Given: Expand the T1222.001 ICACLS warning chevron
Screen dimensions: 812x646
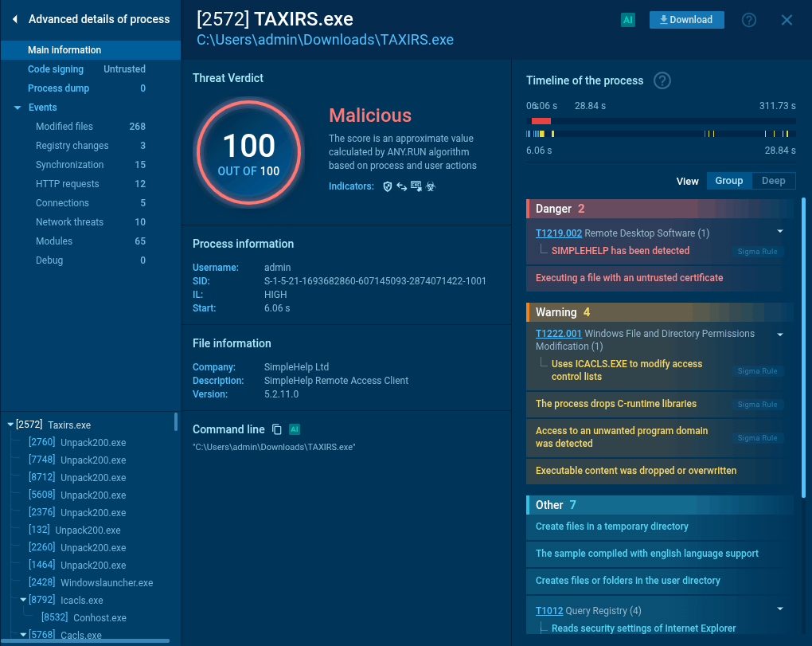Looking at the screenshot, I should tap(779, 335).
